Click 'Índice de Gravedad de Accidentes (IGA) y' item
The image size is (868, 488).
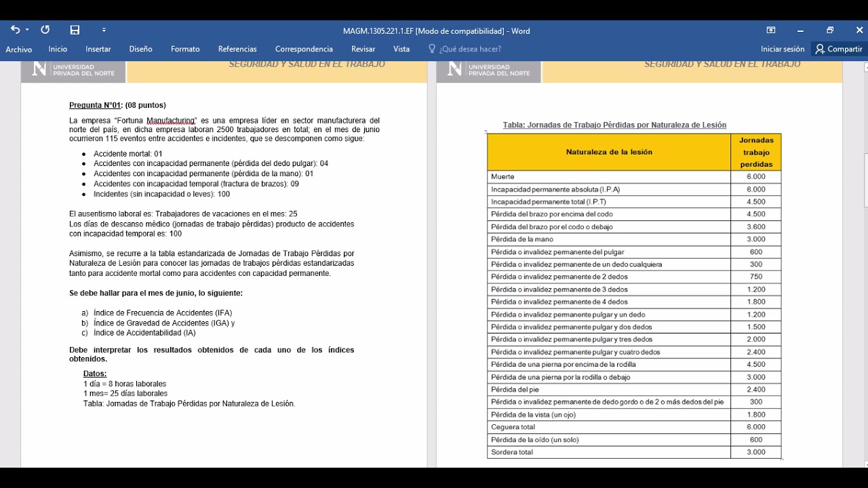click(x=164, y=323)
